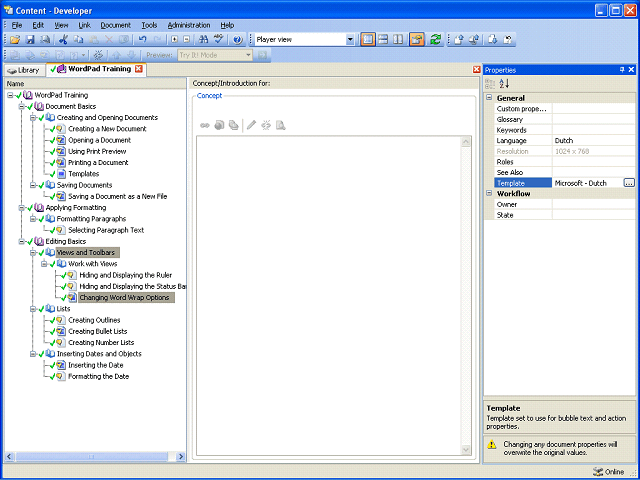Screen dimensions: 640x480
Task: Open the File menu
Action: pos(17,25)
